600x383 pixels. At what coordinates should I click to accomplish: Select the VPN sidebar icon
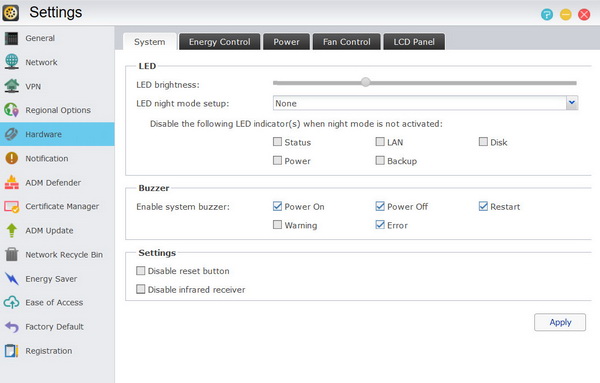(x=11, y=86)
